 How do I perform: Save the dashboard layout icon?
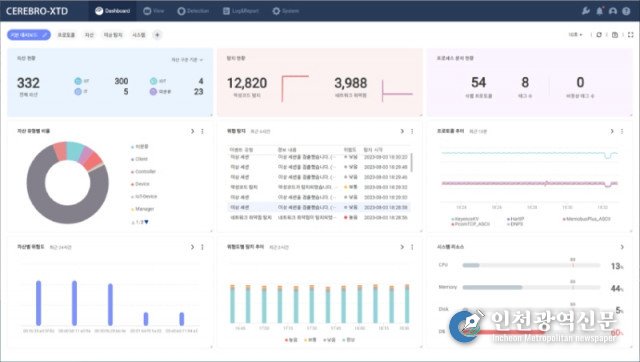(x=615, y=35)
